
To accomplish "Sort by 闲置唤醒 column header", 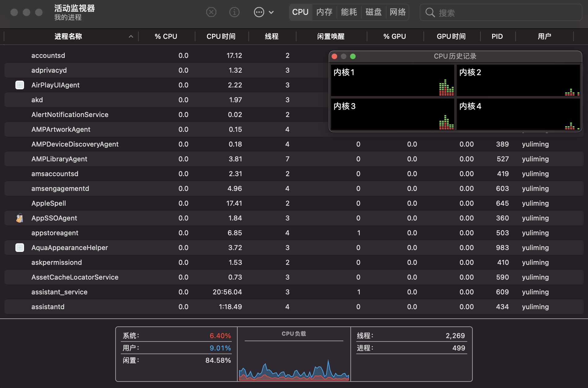I will pyautogui.click(x=331, y=36).
